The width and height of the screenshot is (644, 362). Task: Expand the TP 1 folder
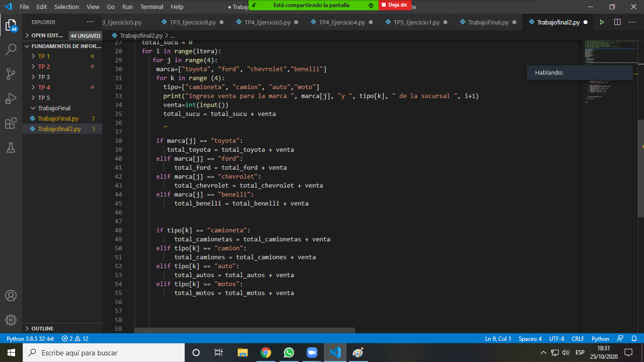(62, 56)
